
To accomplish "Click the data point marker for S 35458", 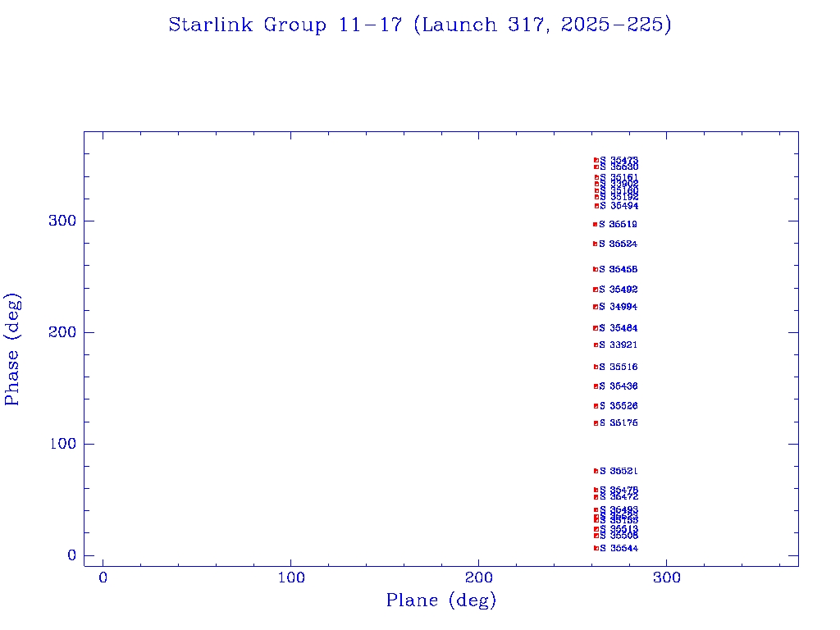I will [595, 269].
